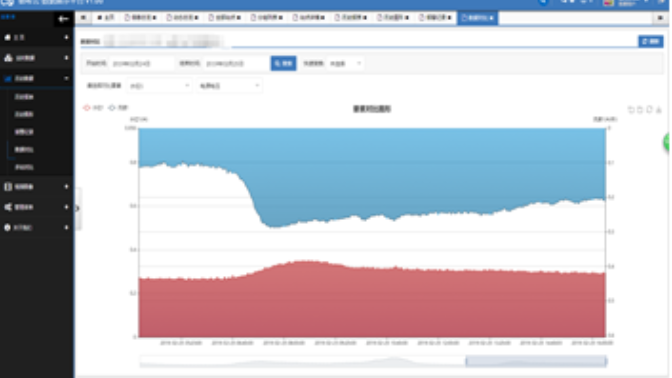Switch to the highlighted active blue tab

[477, 18]
